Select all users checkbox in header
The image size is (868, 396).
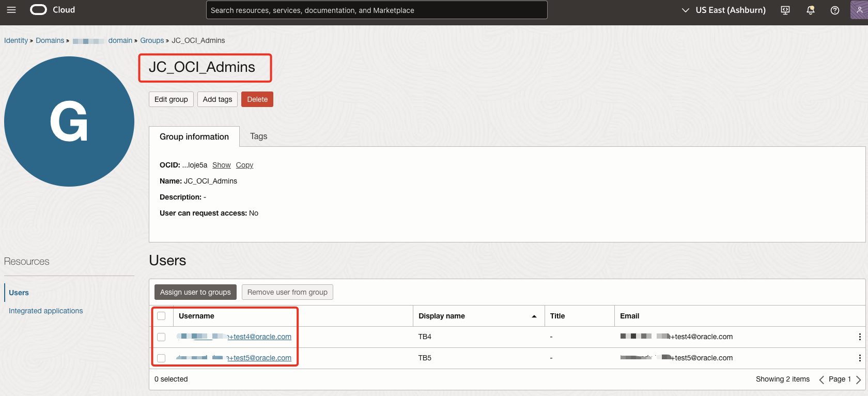point(161,316)
